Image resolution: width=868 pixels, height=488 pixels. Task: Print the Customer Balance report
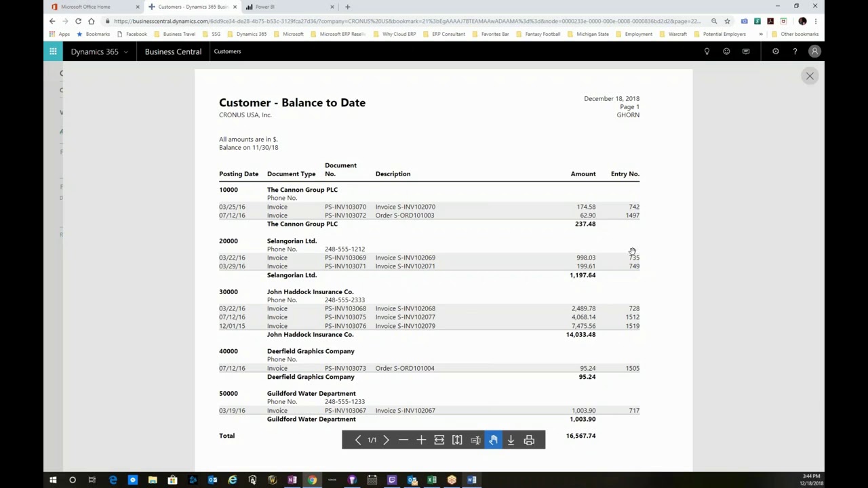click(529, 441)
